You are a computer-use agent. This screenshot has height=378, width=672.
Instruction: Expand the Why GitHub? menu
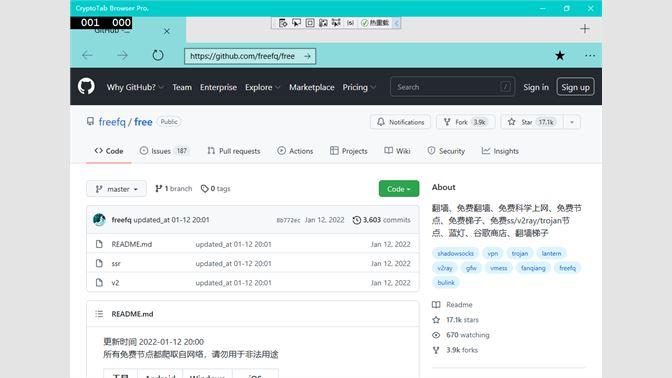(135, 87)
